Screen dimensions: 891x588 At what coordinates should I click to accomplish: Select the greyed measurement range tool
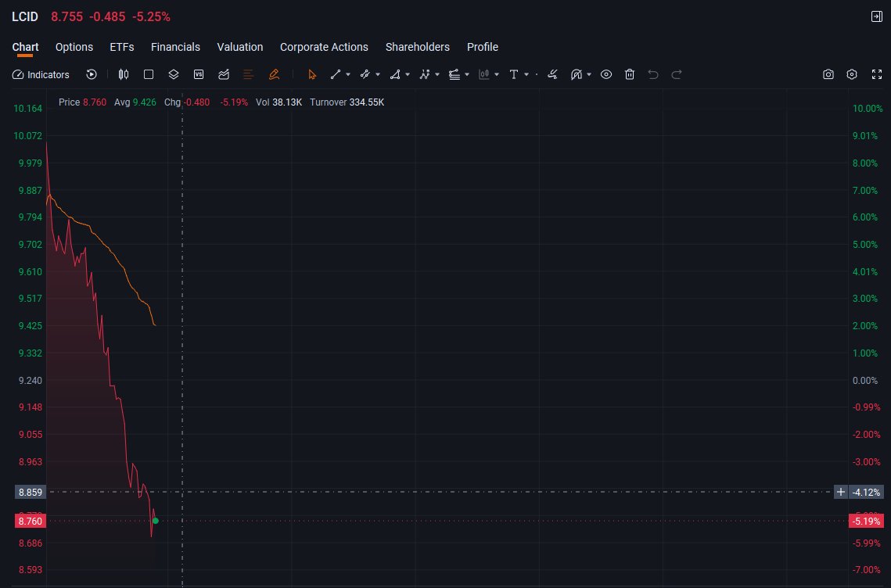click(484, 74)
